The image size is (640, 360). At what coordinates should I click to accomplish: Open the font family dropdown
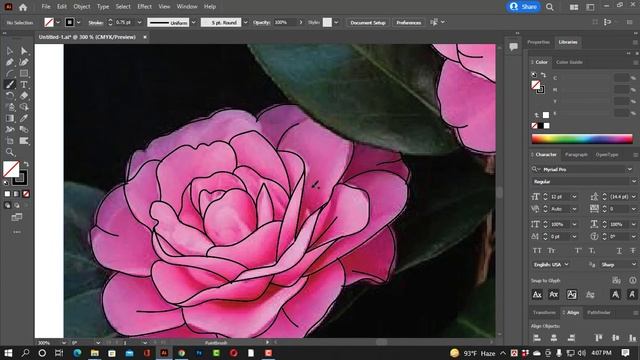click(630, 169)
